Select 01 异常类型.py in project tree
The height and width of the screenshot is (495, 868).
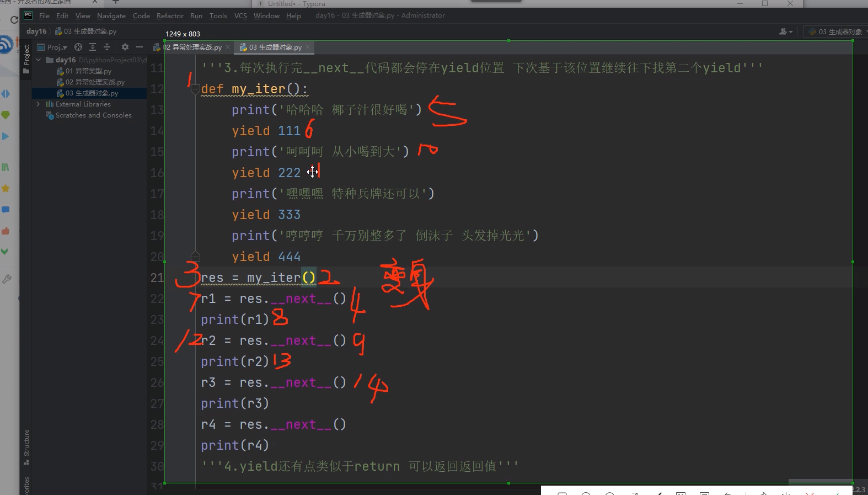pyautogui.click(x=84, y=71)
